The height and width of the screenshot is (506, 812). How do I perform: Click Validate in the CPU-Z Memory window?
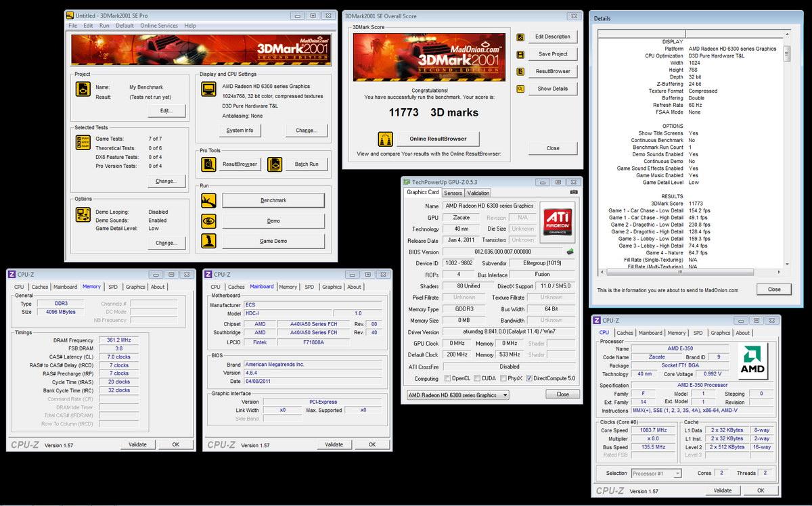tap(137, 444)
